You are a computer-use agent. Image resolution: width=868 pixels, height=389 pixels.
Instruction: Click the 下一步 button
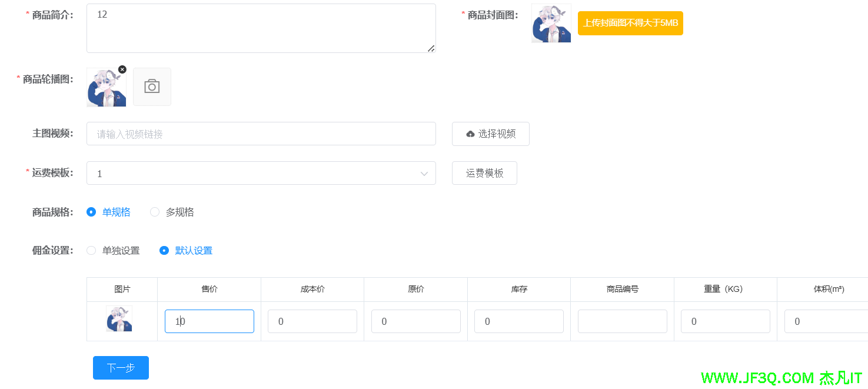[121, 368]
